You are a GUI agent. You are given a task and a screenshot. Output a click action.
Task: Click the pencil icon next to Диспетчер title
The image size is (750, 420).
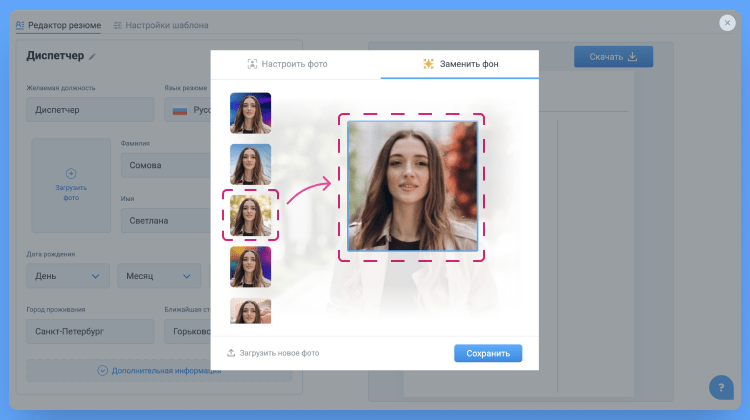pyautogui.click(x=93, y=57)
